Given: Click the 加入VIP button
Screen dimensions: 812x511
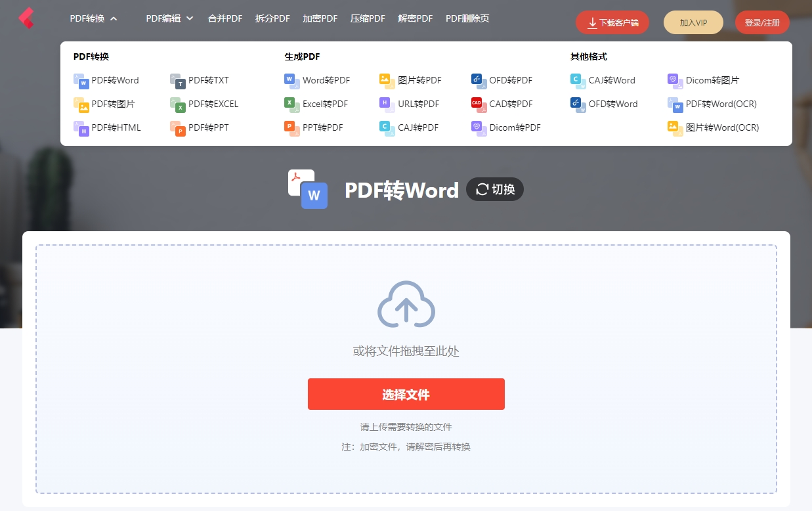Looking at the screenshot, I should tap(693, 22).
